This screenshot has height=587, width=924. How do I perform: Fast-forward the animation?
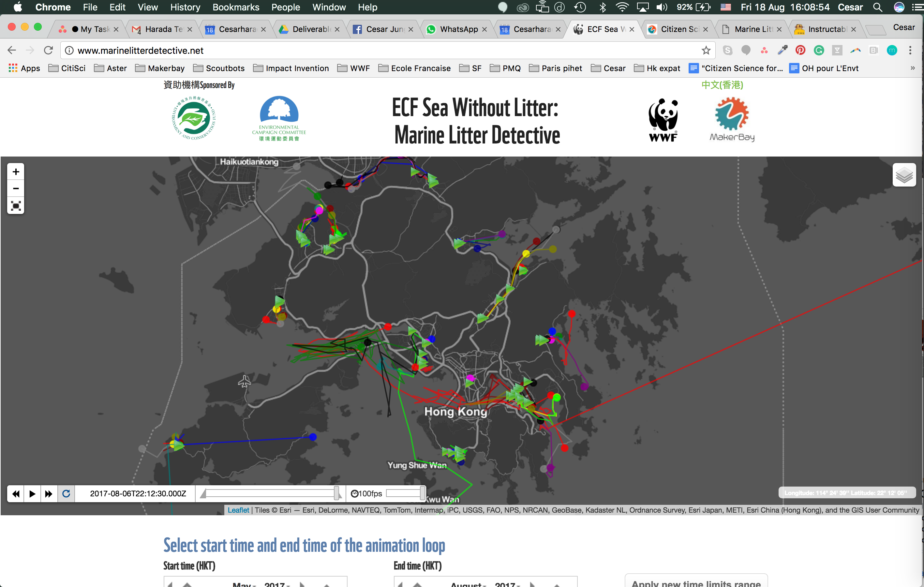(49, 494)
